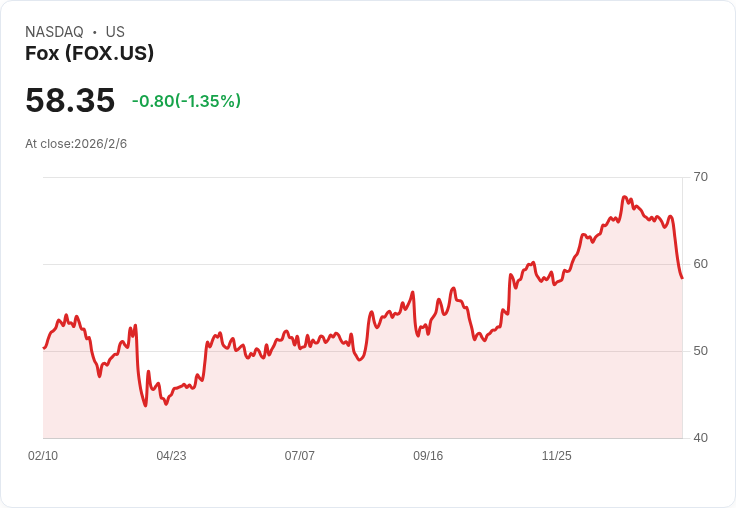Select the 09/16 date on x-axis
The image size is (736, 508).
pos(428,456)
